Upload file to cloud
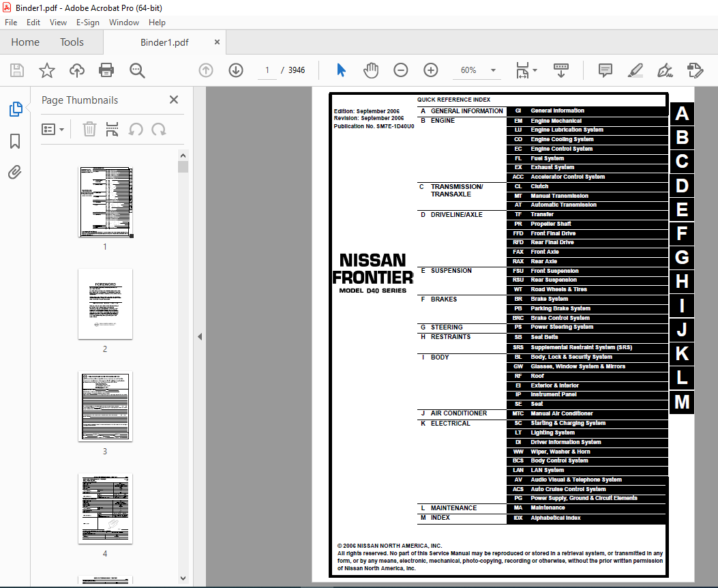This screenshot has height=588, width=718. click(x=77, y=70)
